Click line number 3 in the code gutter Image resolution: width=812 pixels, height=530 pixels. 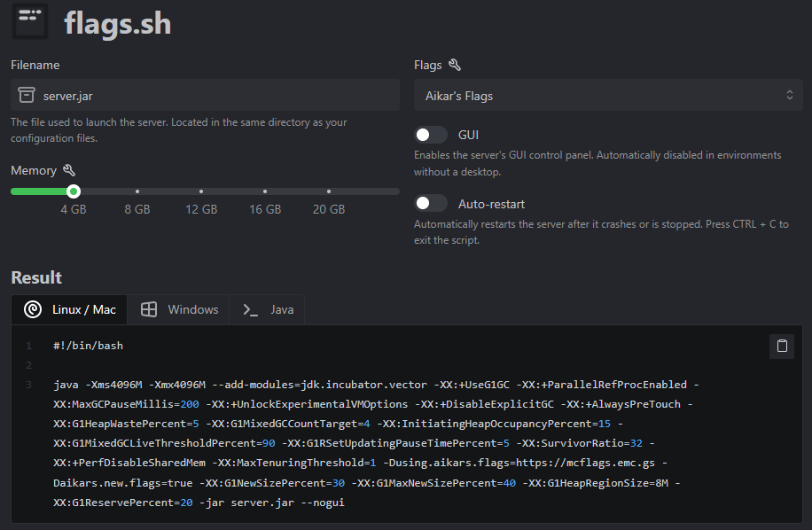(29, 385)
